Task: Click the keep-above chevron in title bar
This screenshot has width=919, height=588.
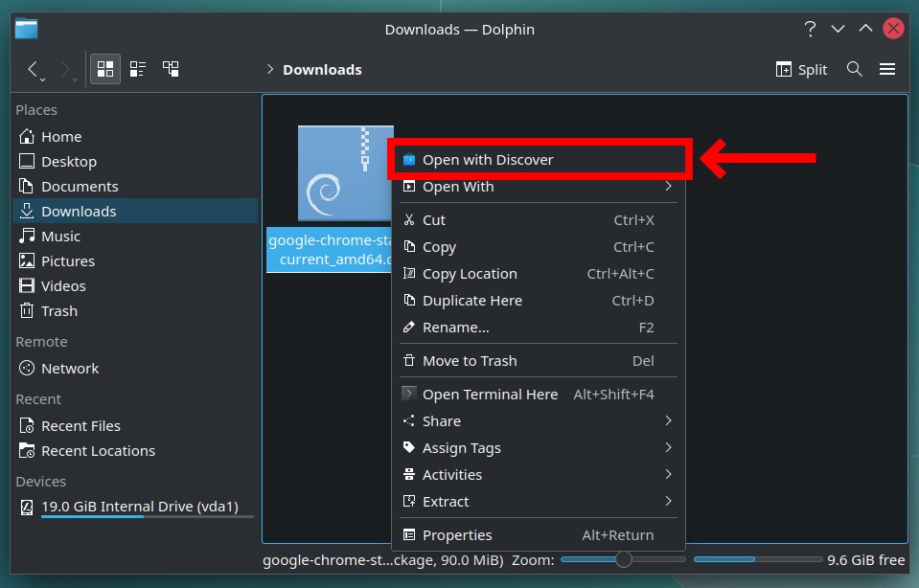Action: click(865, 28)
